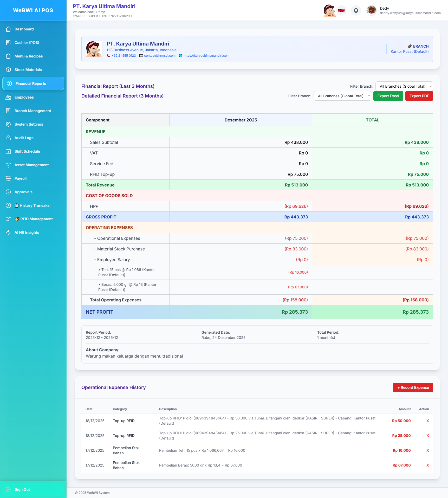The width and height of the screenshot is (448, 498).
Task: Open the upper Filter Branch dropdown
Action: 404,86
